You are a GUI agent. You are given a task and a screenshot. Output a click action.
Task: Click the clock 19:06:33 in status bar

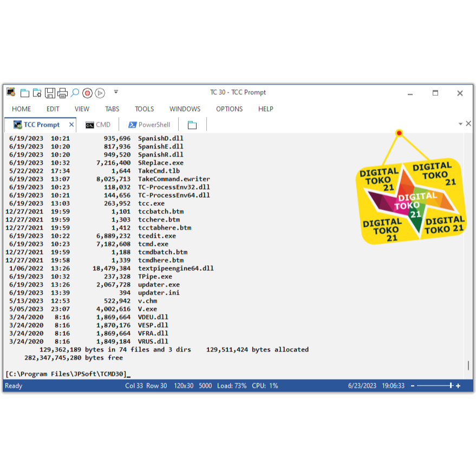pos(393,386)
